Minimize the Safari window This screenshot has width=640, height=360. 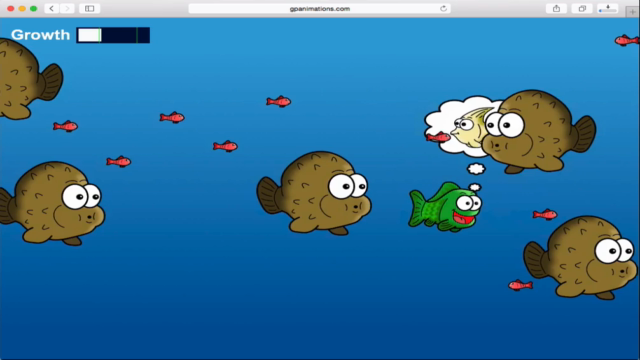pyautogui.click(x=22, y=9)
